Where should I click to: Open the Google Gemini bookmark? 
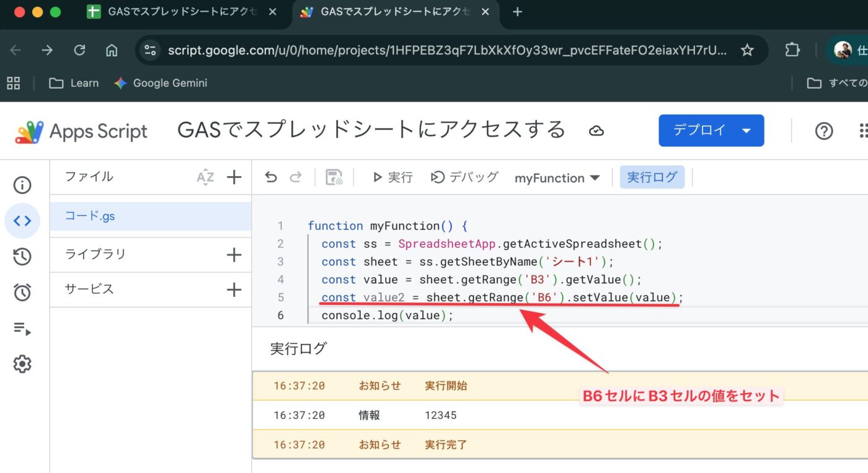(x=161, y=83)
